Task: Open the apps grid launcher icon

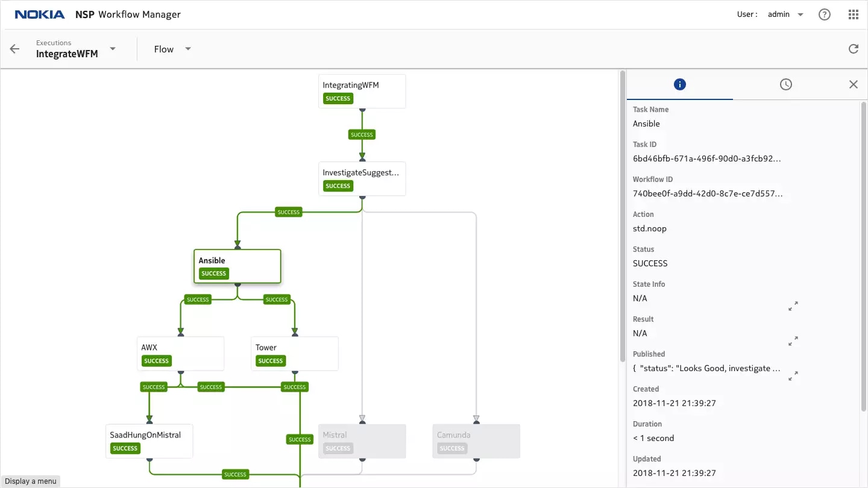Action: 854,14
